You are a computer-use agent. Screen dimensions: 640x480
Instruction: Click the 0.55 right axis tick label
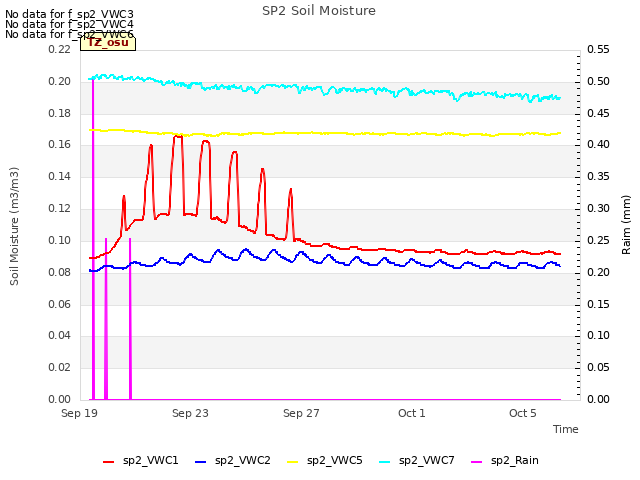(x=598, y=49)
